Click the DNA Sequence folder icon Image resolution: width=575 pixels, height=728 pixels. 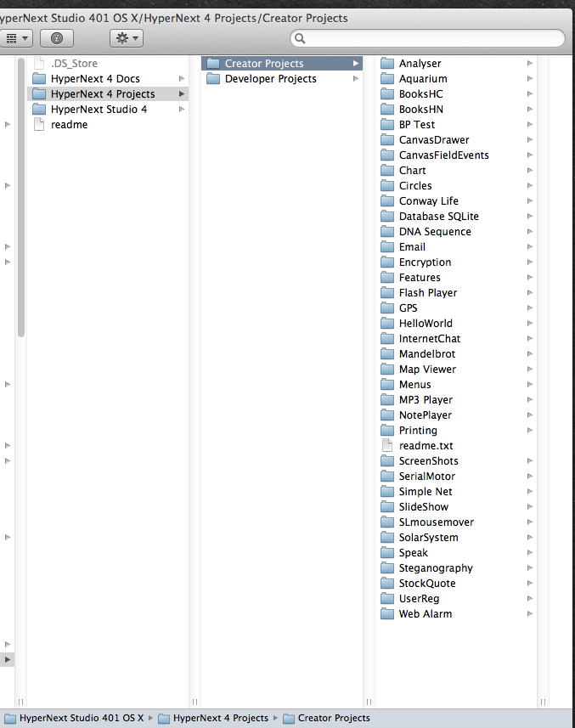[387, 232]
